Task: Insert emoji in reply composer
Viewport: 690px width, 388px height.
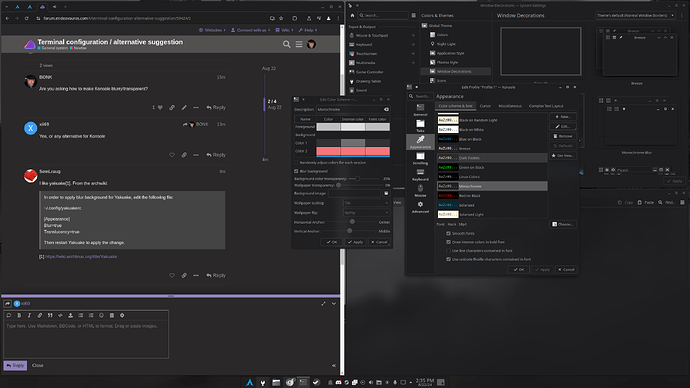Action: coord(101,315)
